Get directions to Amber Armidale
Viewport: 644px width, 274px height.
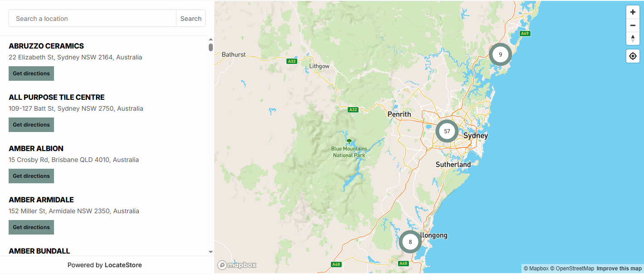31,227
